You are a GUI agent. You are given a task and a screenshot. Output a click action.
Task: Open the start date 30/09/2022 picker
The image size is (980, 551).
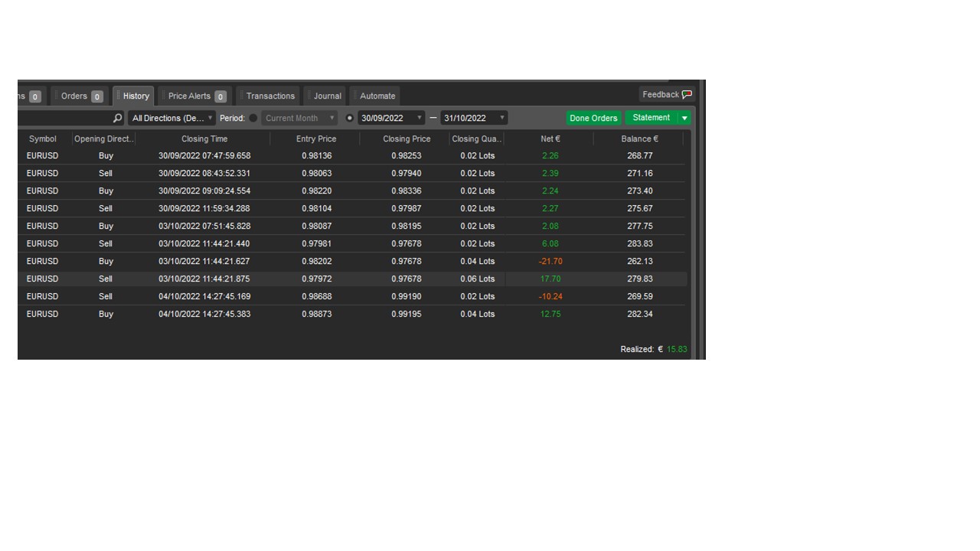tap(390, 118)
